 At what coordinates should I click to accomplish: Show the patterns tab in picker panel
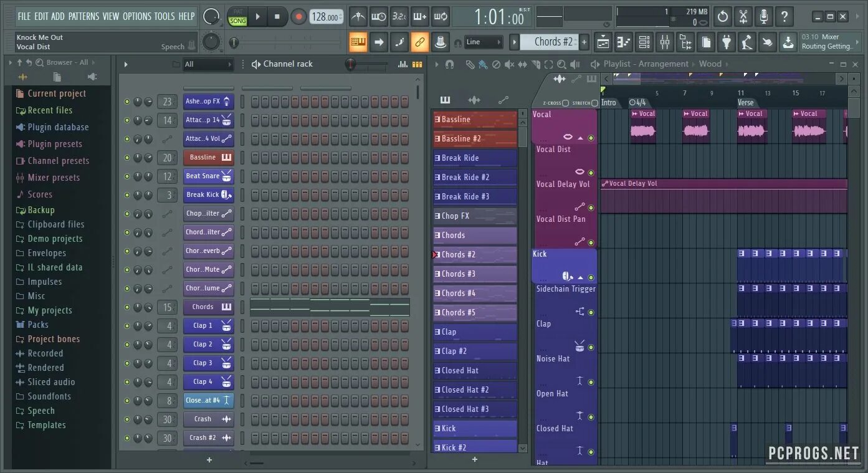(x=445, y=100)
